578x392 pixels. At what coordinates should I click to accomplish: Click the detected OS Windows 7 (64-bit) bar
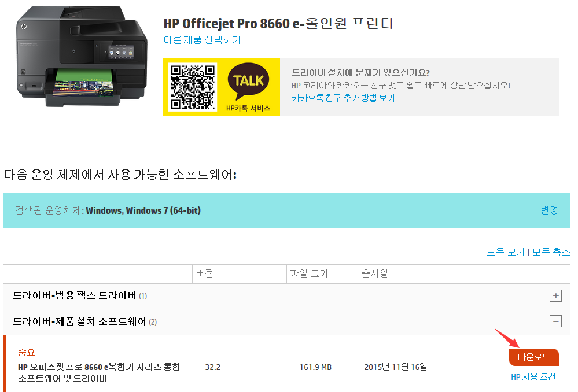[x=287, y=210]
